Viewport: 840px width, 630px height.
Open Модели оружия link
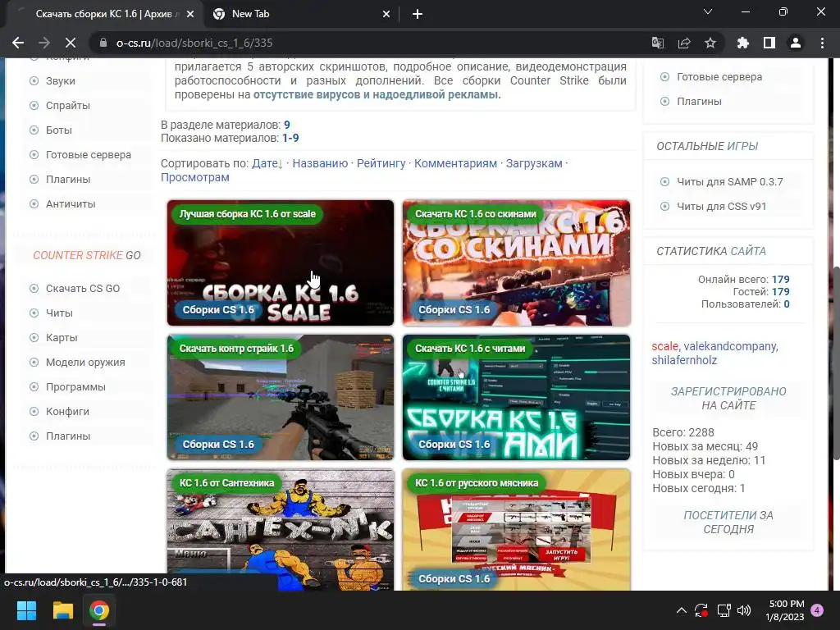tap(85, 363)
